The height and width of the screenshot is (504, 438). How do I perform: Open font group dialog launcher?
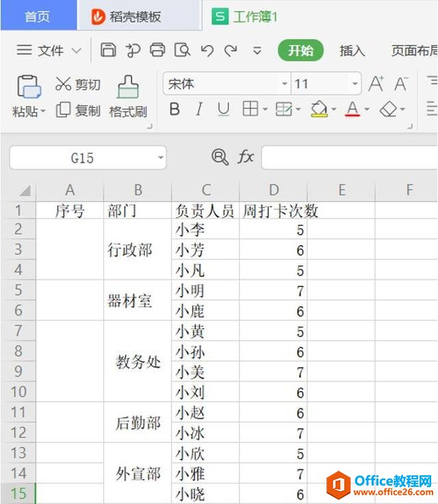pos(410,126)
